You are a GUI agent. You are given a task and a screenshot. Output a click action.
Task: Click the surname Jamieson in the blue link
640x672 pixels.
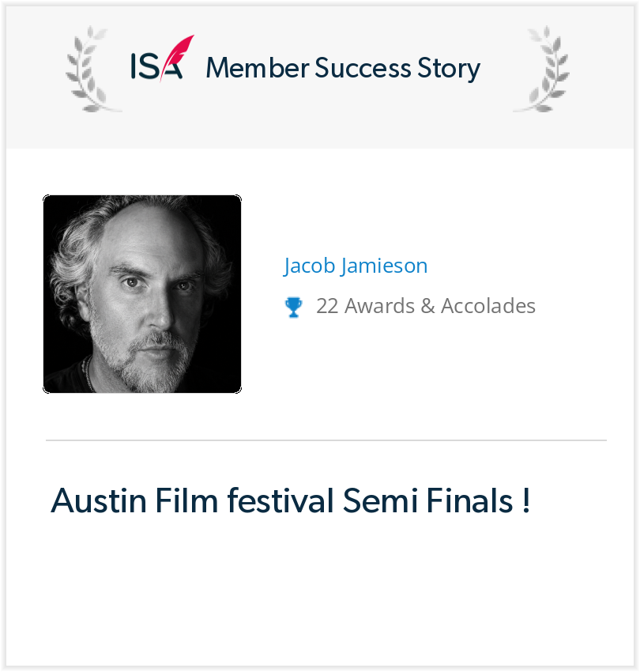tap(384, 266)
